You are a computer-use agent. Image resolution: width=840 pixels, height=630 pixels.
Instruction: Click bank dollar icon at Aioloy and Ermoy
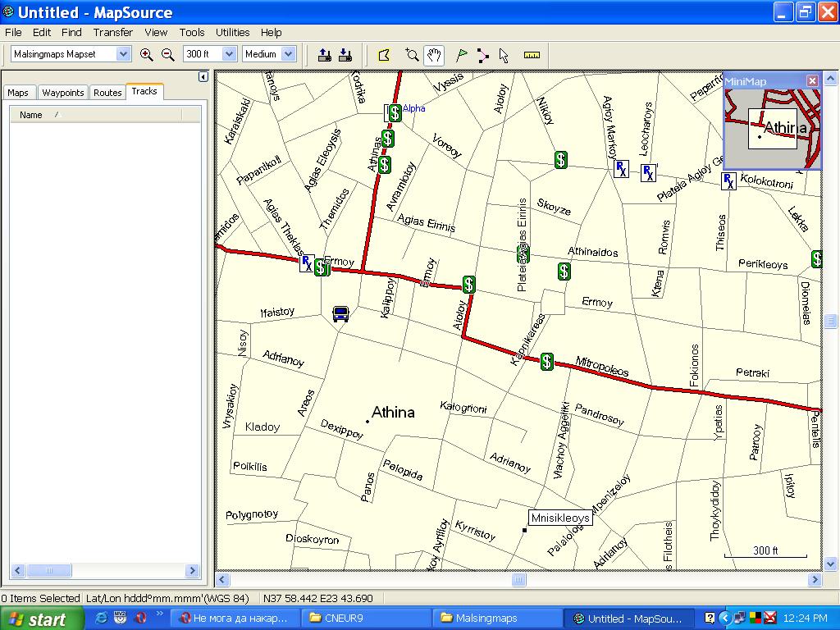point(468,285)
